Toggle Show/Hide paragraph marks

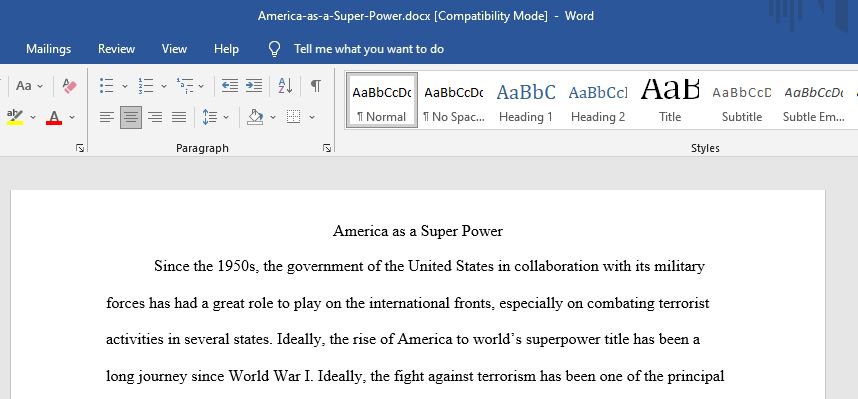click(x=316, y=86)
